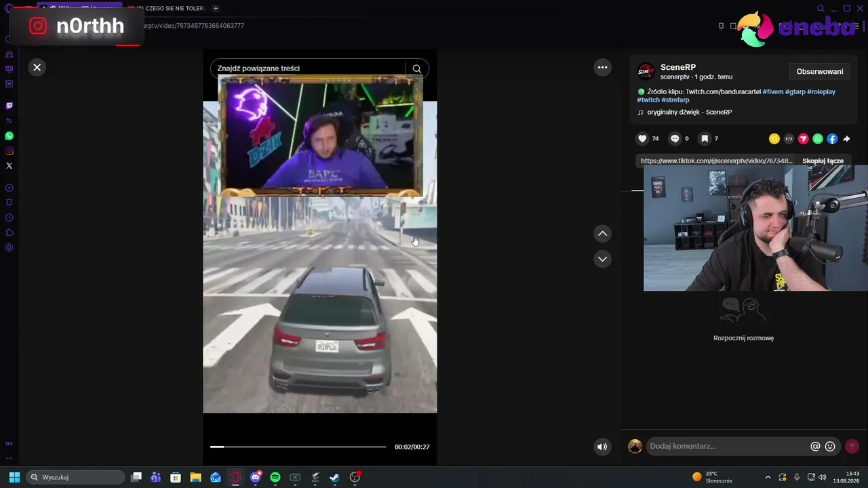868x488 pixels.
Task: Open History clock icon in Opera sidebar
Action: tap(9, 218)
